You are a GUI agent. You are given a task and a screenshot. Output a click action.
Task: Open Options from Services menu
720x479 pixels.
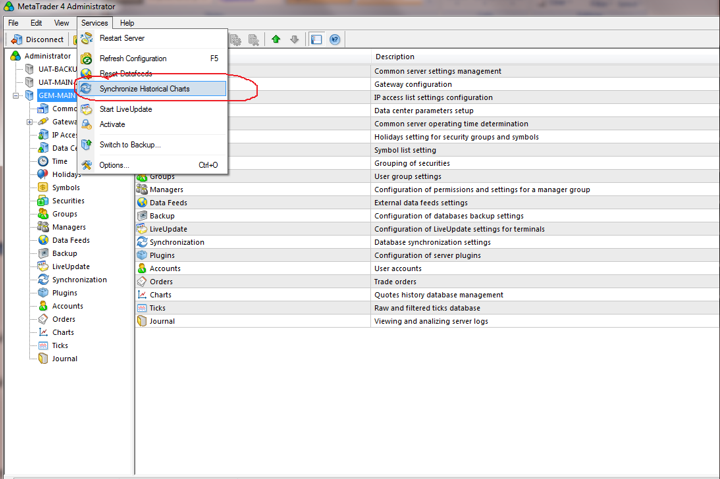pos(152,165)
